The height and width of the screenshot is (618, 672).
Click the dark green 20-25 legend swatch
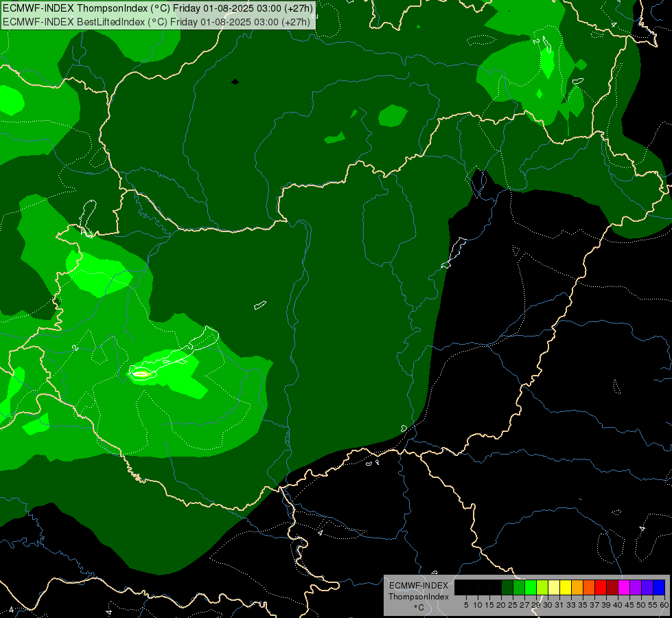tap(507, 588)
